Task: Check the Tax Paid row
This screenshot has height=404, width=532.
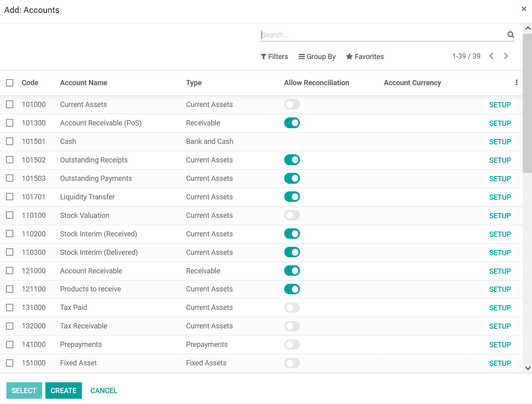Action: [x=10, y=308]
